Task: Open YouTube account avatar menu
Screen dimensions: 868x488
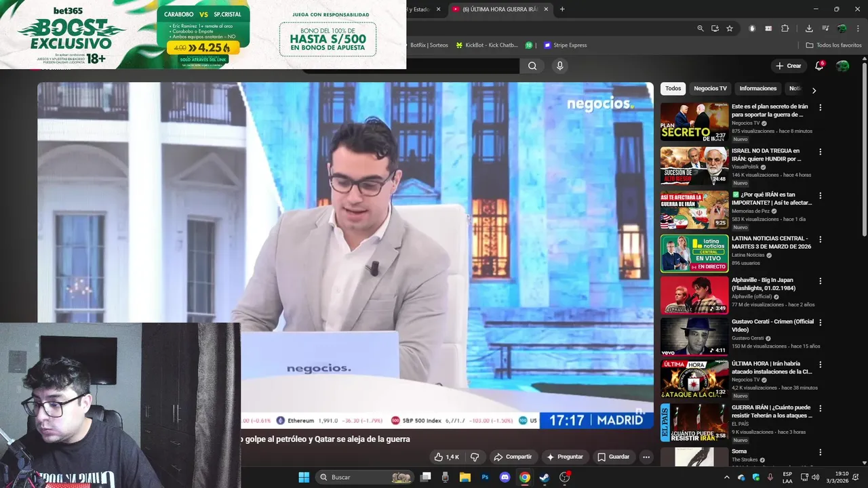Action: pyautogui.click(x=842, y=66)
